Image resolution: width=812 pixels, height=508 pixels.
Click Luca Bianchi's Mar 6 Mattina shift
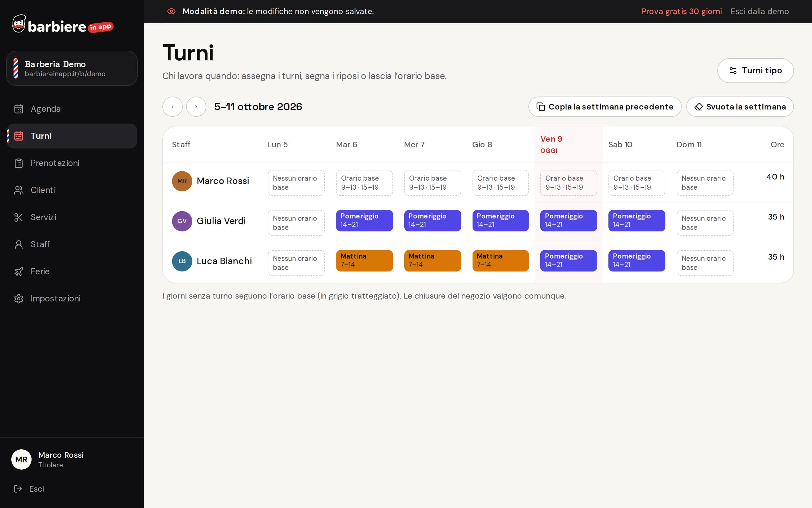point(364,261)
